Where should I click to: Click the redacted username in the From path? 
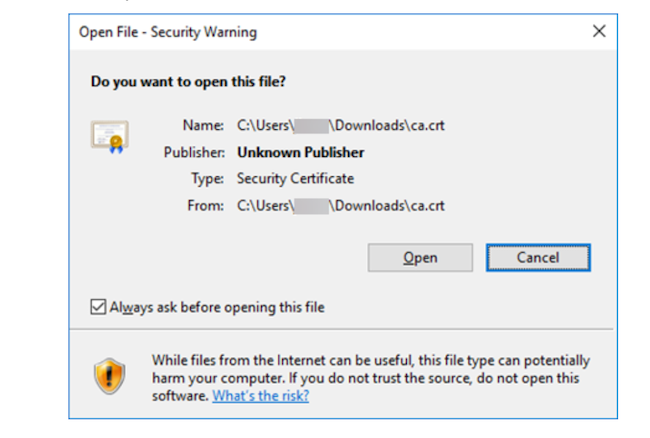pyautogui.click(x=311, y=206)
